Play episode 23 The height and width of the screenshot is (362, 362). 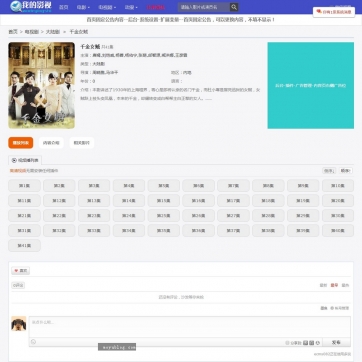click(x=94, y=216)
